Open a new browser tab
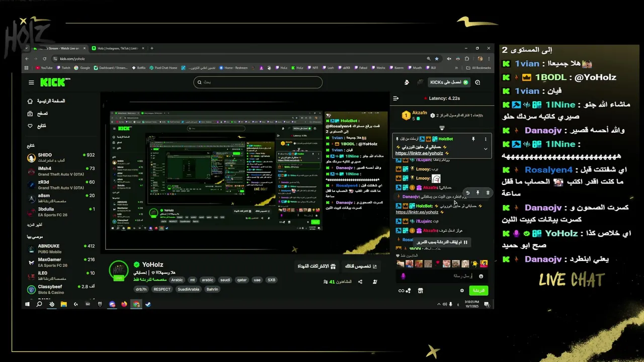The height and width of the screenshot is (362, 644). coord(152,48)
